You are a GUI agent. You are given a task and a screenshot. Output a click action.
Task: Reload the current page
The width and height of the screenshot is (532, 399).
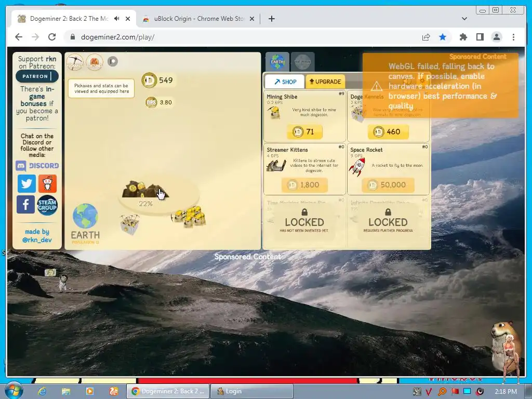click(x=52, y=37)
